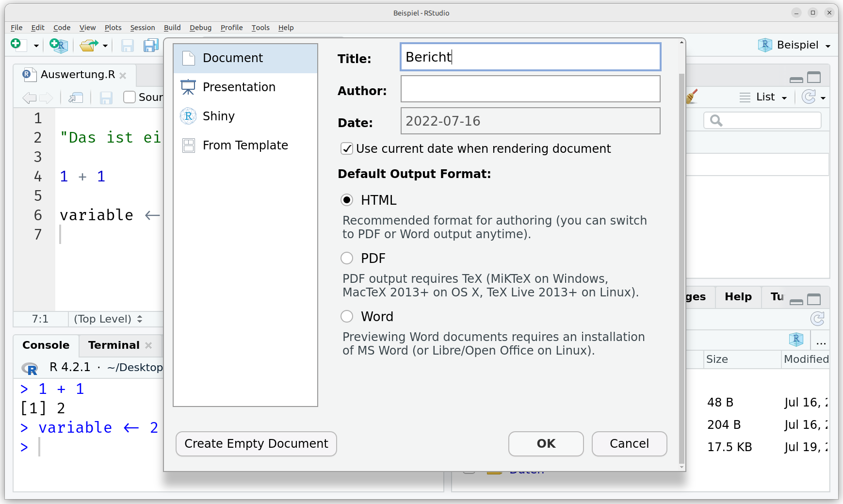Click the Save All documents icon
Image resolution: width=843 pixels, height=504 pixels.
pos(151,46)
